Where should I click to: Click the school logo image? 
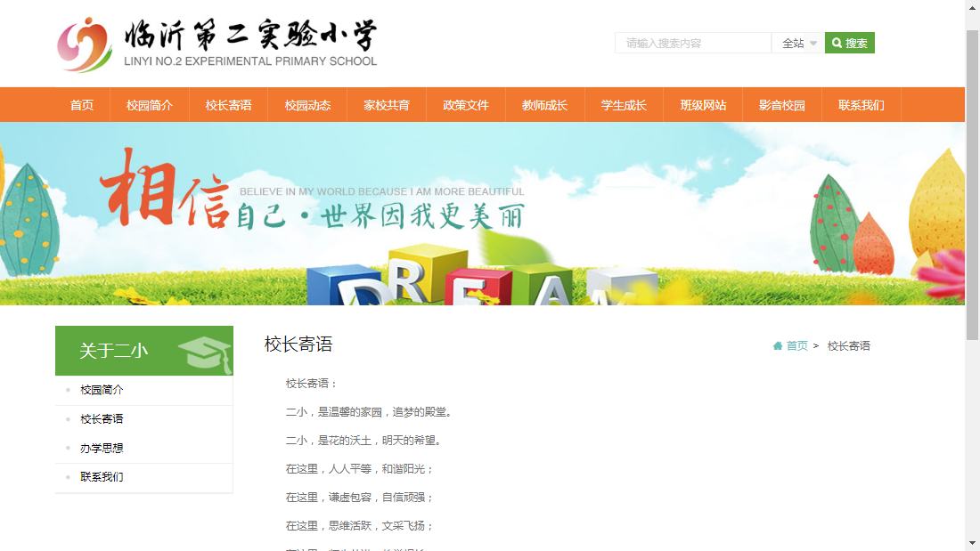(82, 43)
